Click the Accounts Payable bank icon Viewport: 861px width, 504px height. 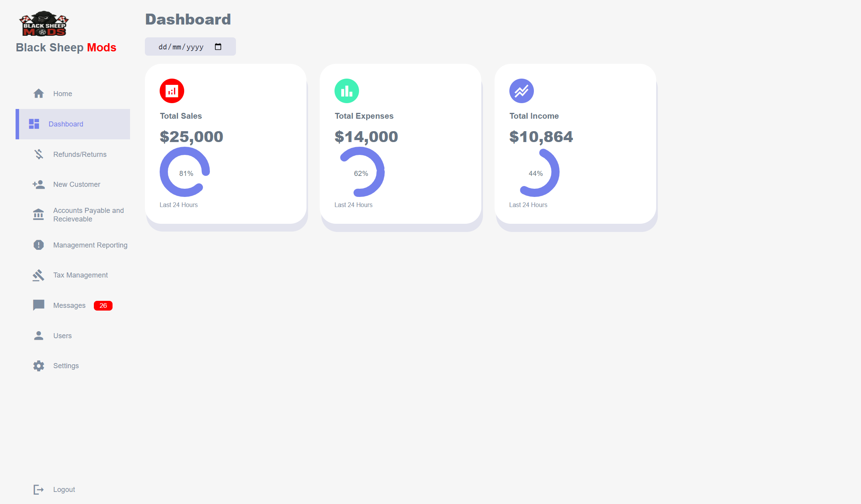click(x=39, y=214)
